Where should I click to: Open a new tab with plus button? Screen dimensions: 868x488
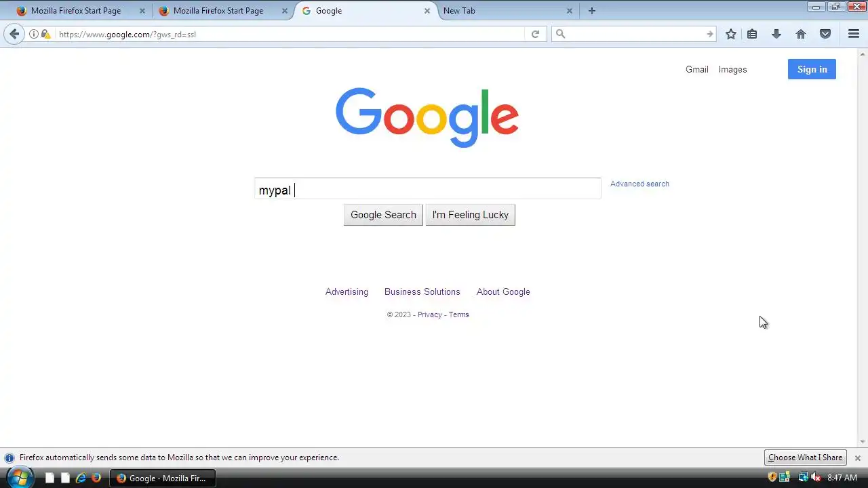click(592, 11)
